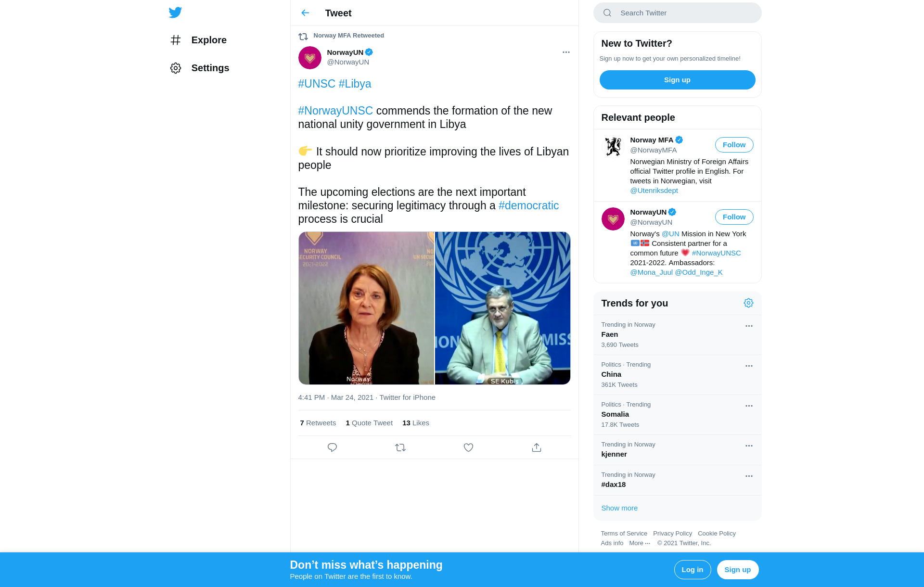The image size is (924, 587).
Task: Follow the NorwayUN account
Action: [x=734, y=217]
